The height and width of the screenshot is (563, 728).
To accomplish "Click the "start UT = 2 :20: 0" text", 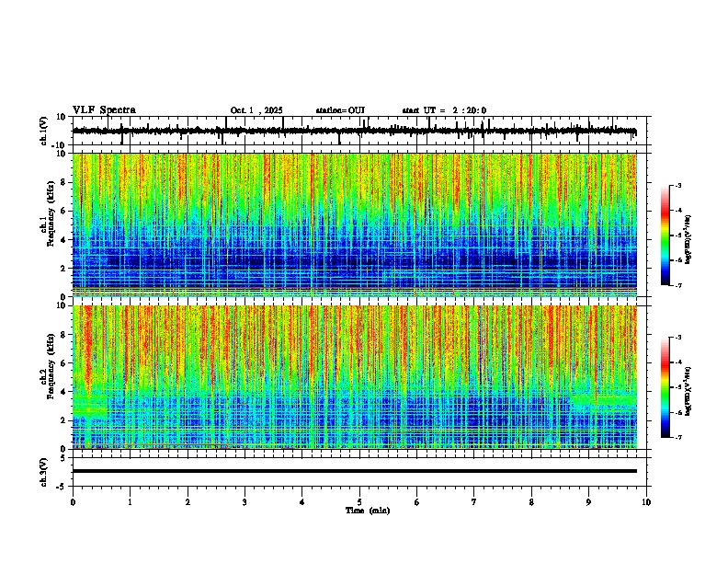I will [x=444, y=110].
